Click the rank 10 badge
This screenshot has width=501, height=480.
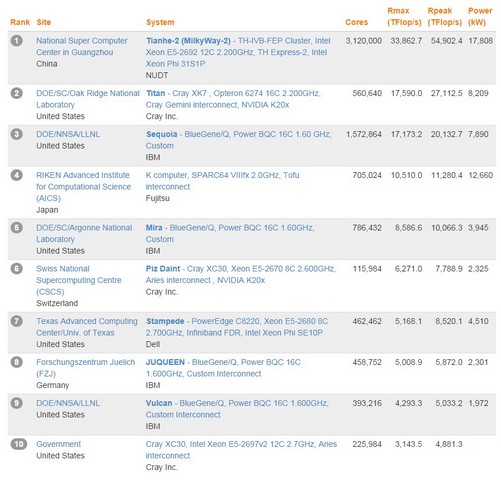point(19,444)
